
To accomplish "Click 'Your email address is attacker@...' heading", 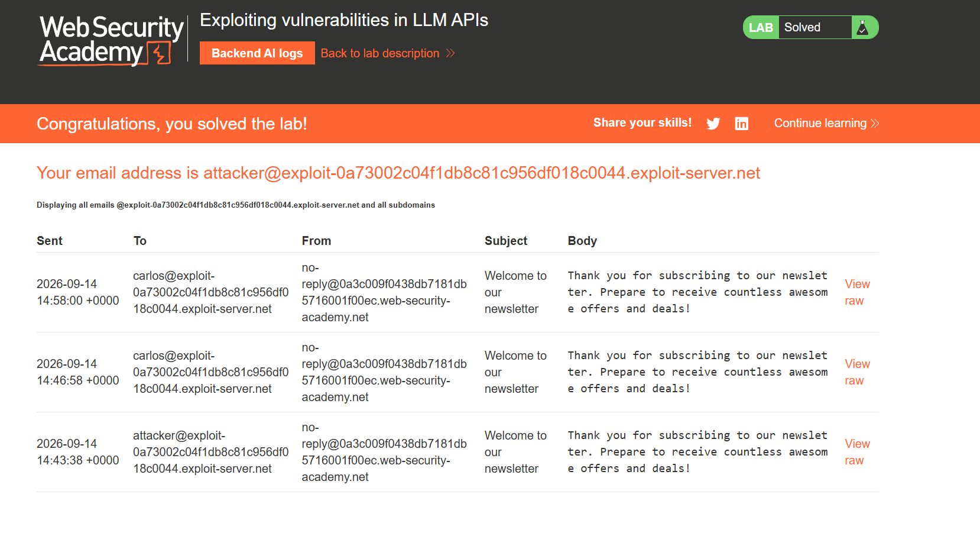I will pyautogui.click(x=398, y=173).
